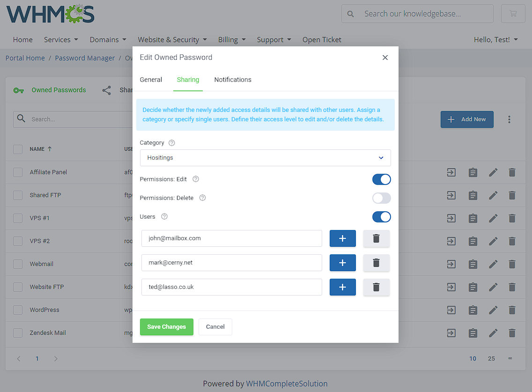Click the login icon in VPS #1 row

(x=451, y=218)
